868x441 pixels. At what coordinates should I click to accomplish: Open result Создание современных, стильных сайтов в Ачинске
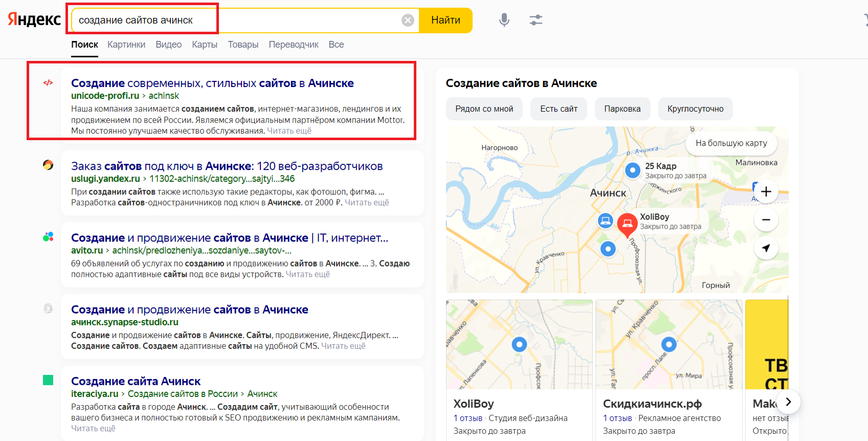pos(212,83)
